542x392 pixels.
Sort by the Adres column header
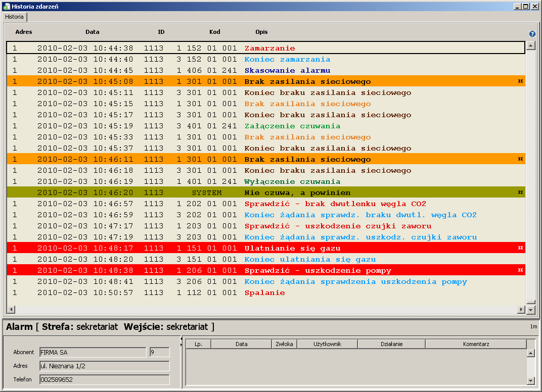click(23, 32)
